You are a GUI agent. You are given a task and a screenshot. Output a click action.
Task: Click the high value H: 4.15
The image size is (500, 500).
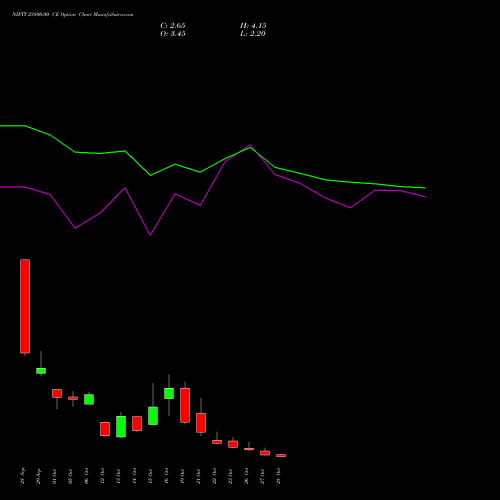253,26
